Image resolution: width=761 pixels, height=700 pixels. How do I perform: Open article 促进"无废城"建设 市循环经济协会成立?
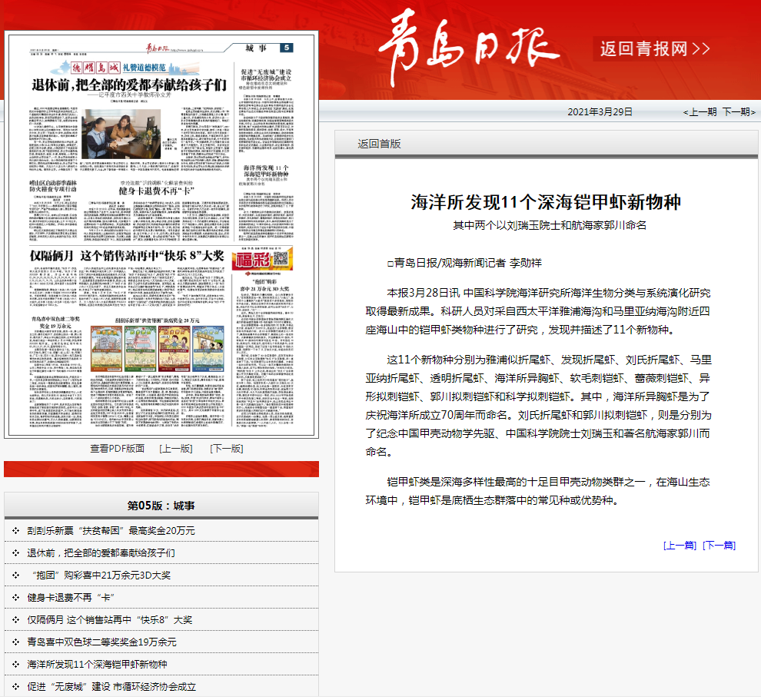pos(111,687)
